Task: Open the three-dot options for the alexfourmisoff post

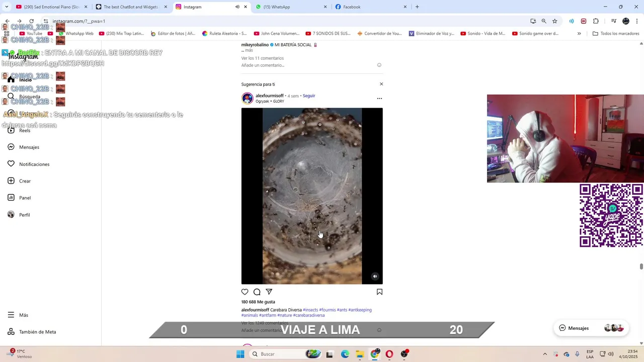Action: [379, 99]
